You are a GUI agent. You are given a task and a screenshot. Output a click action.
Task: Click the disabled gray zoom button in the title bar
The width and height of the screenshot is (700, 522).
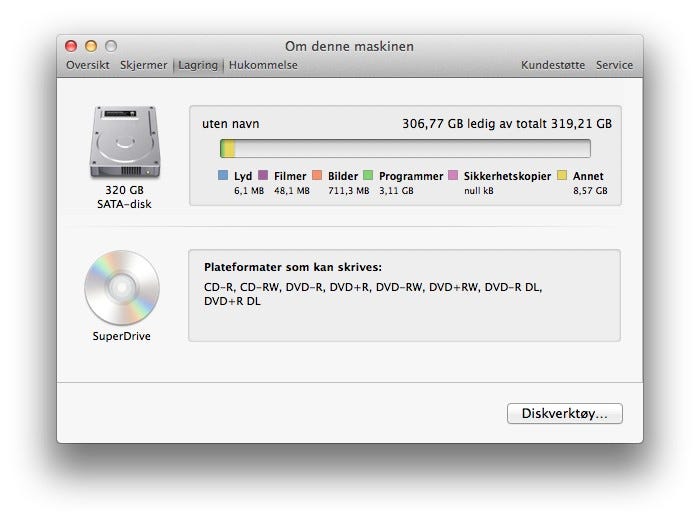click(111, 46)
